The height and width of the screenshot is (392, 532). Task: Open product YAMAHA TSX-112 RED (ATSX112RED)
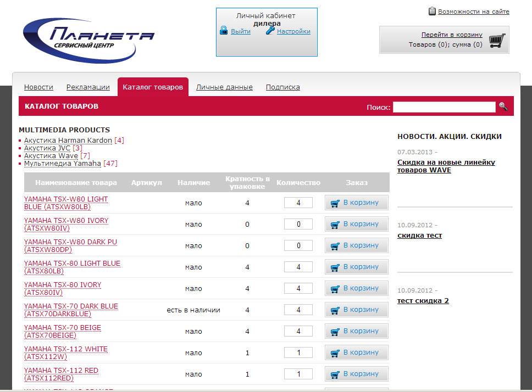coord(61,374)
